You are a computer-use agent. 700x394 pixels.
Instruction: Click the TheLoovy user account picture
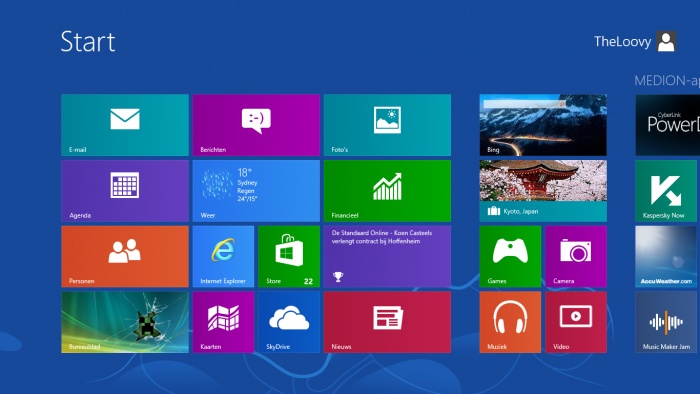tap(666, 41)
